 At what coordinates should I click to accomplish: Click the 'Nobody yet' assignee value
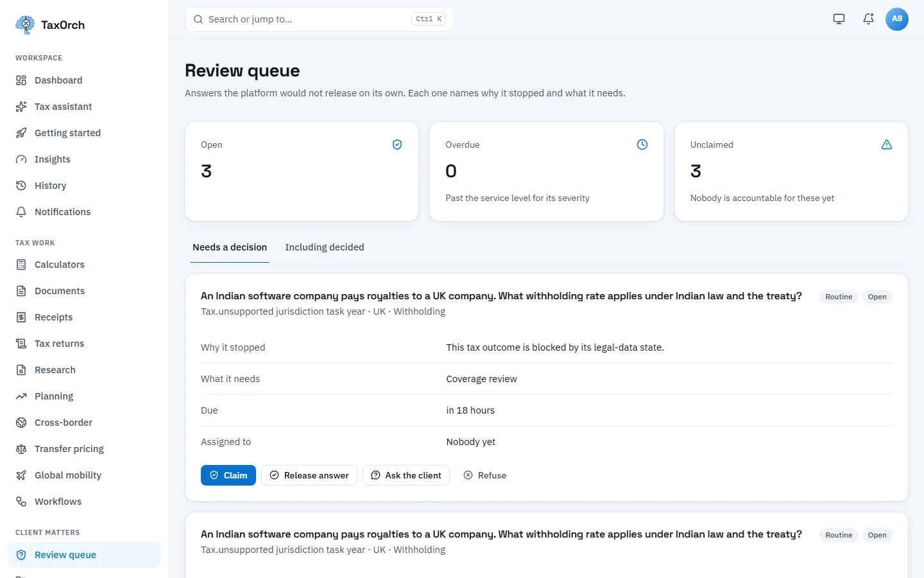coord(471,442)
